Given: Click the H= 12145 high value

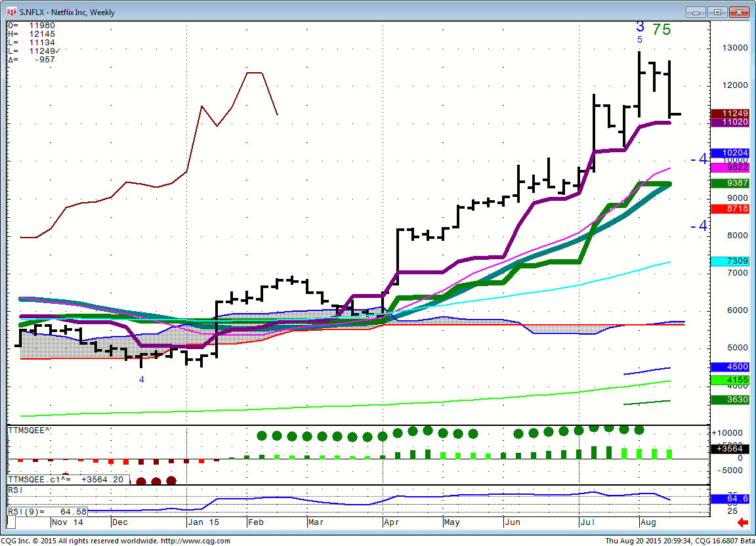Looking at the screenshot, I should click(31, 34).
